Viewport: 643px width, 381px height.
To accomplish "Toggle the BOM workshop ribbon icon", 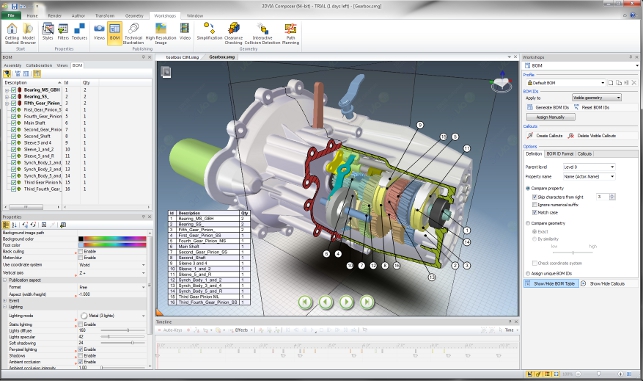I will tap(115, 32).
